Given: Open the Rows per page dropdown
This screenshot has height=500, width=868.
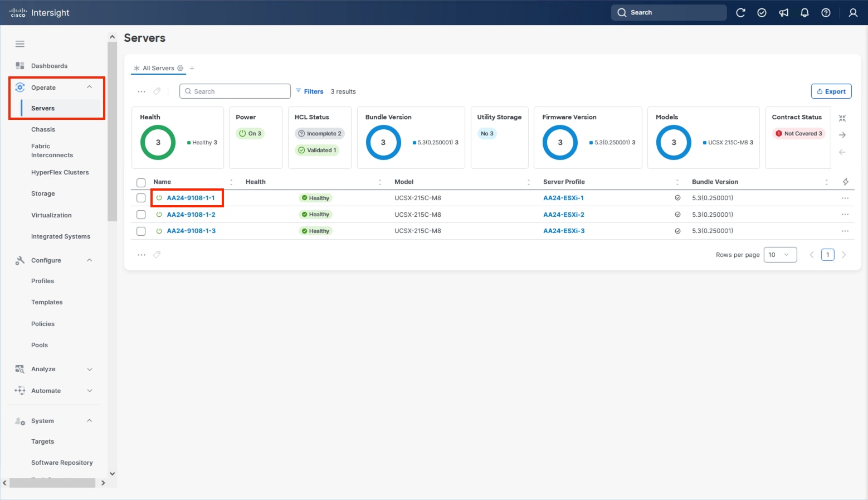Looking at the screenshot, I should [780, 255].
